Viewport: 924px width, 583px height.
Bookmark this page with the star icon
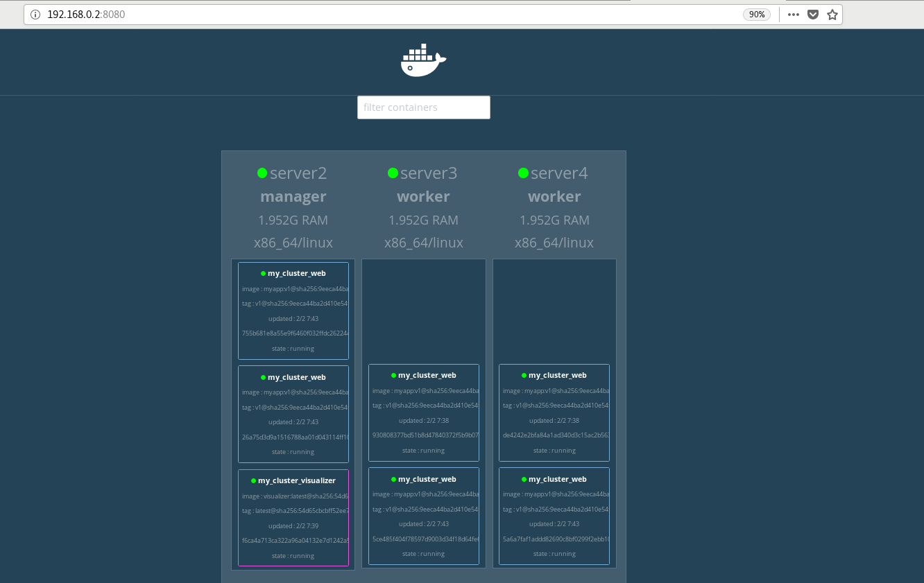tap(832, 15)
